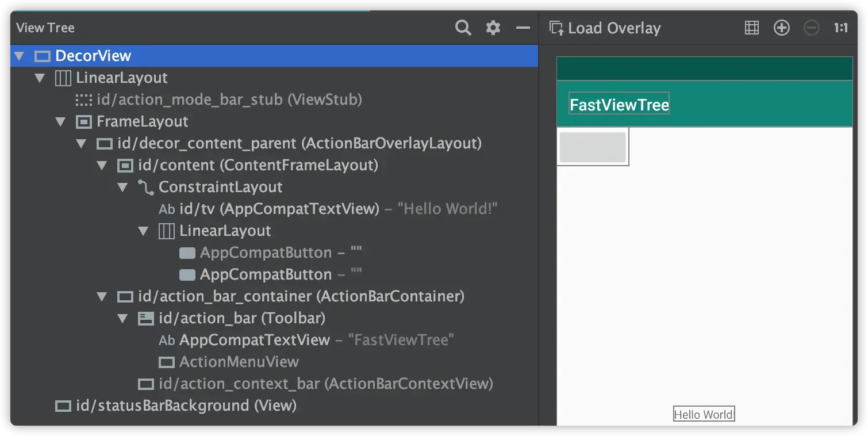Collapse the ConstraintLayout node

point(122,188)
